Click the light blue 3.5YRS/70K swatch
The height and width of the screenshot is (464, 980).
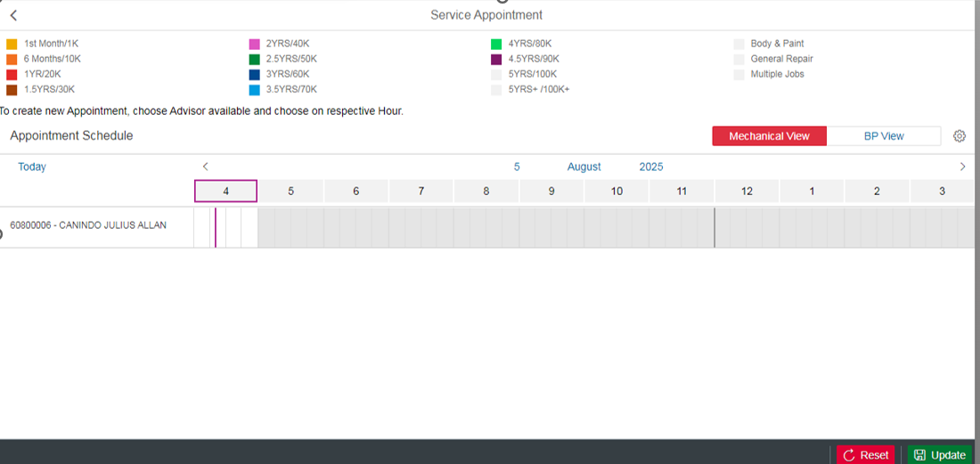coord(255,90)
